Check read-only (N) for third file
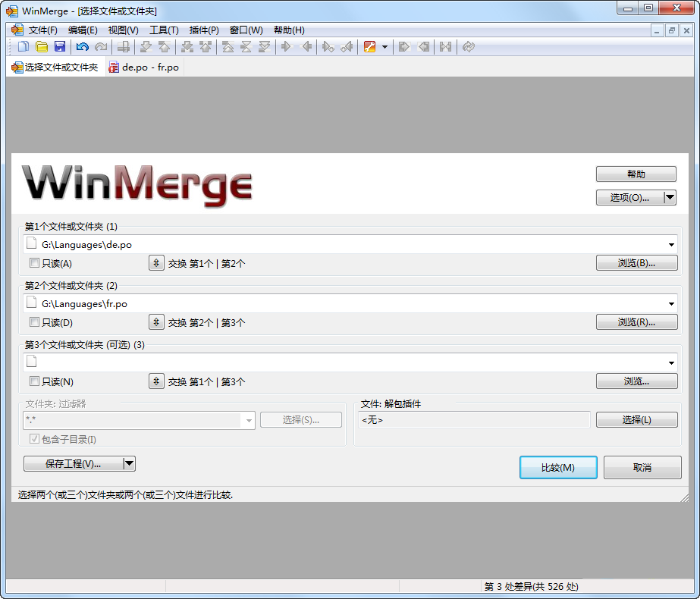 click(x=34, y=382)
